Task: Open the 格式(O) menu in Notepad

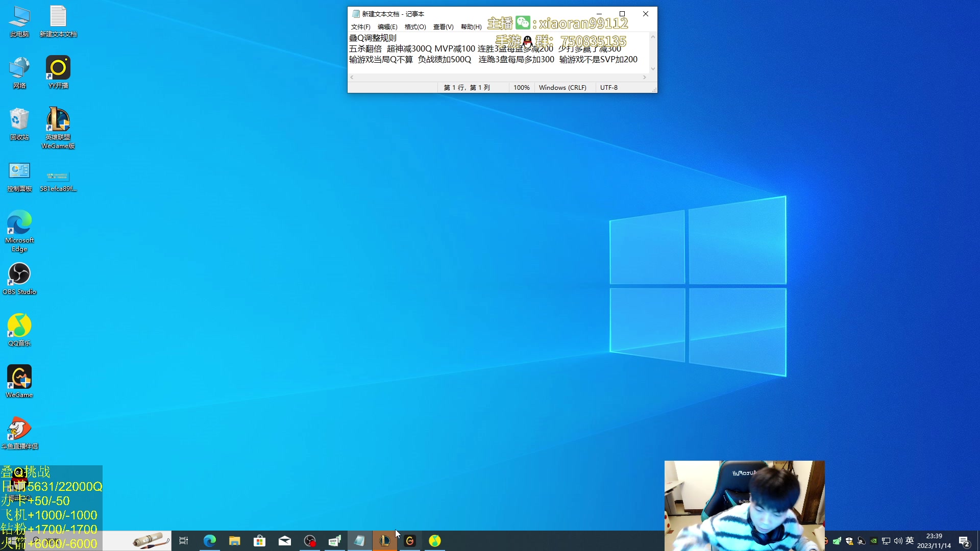Action: click(415, 27)
